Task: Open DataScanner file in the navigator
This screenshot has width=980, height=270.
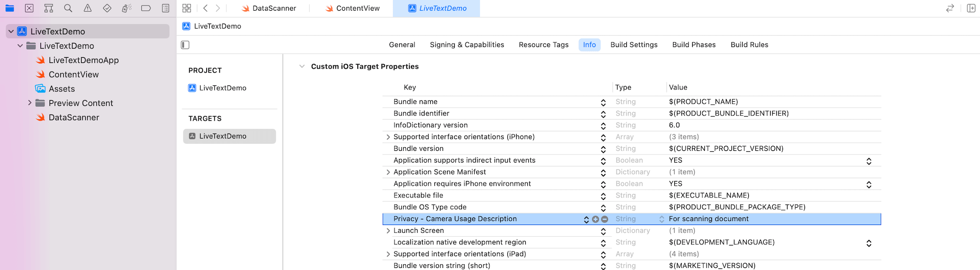Action: (x=73, y=118)
